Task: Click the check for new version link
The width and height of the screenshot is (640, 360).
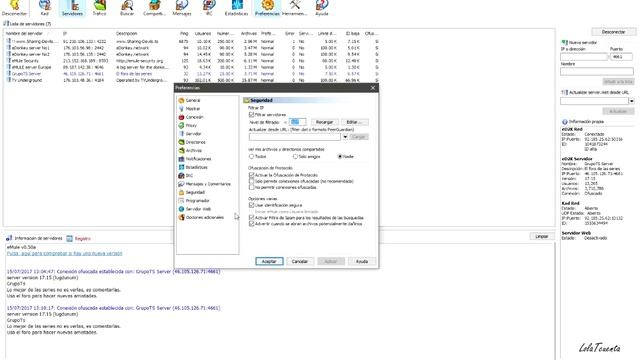Action: [x=64, y=253]
